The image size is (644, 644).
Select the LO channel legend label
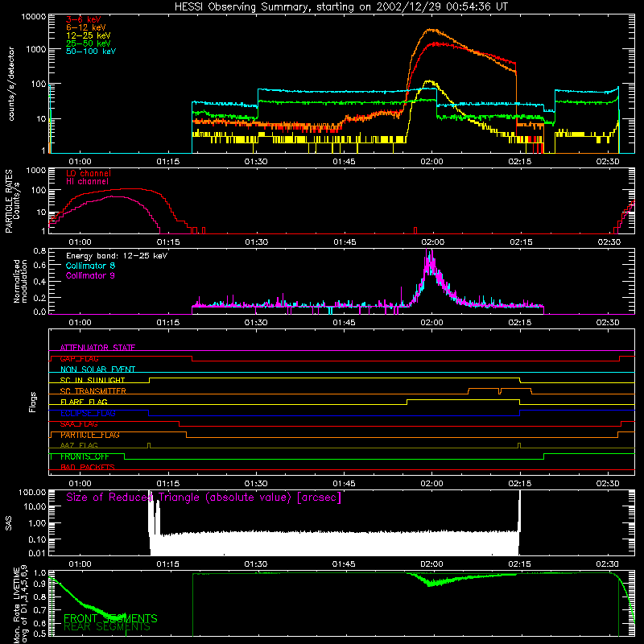point(88,173)
